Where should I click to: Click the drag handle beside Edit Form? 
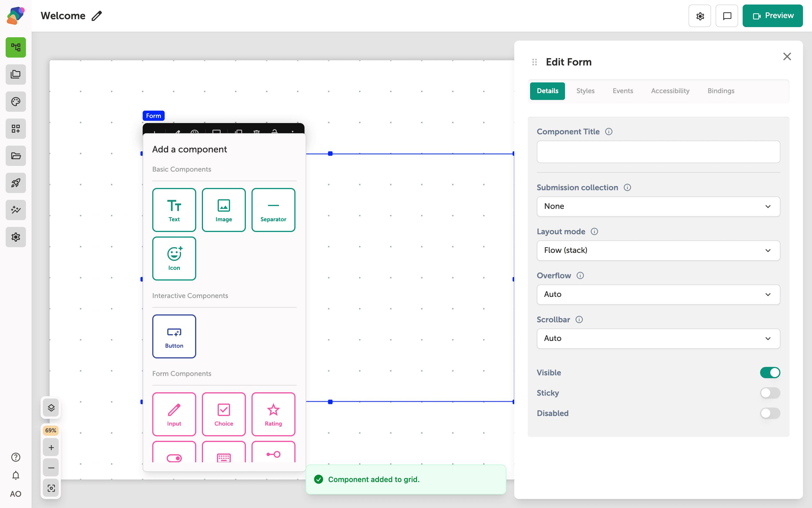pyautogui.click(x=535, y=62)
